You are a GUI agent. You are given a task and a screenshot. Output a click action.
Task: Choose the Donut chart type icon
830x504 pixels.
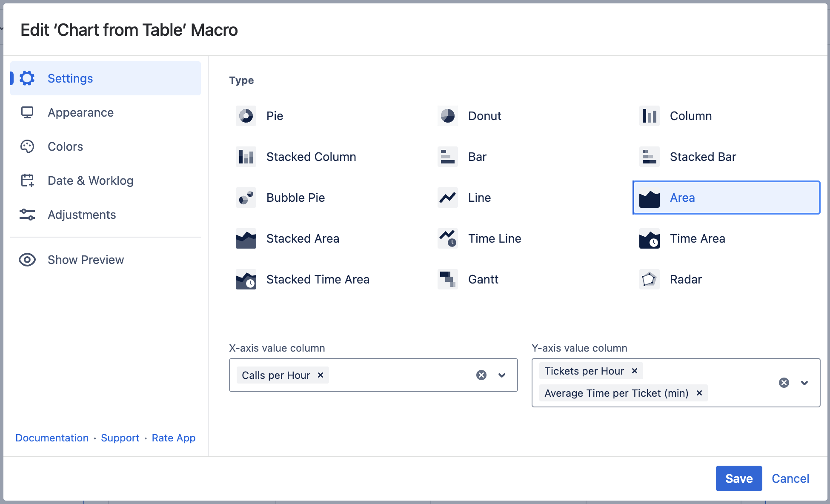click(447, 116)
